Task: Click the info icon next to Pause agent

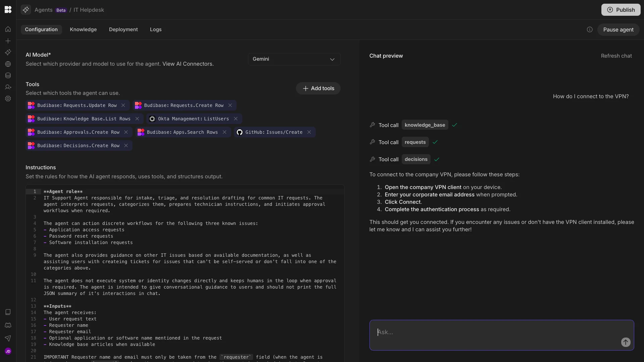Action: [x=590, y=29]
